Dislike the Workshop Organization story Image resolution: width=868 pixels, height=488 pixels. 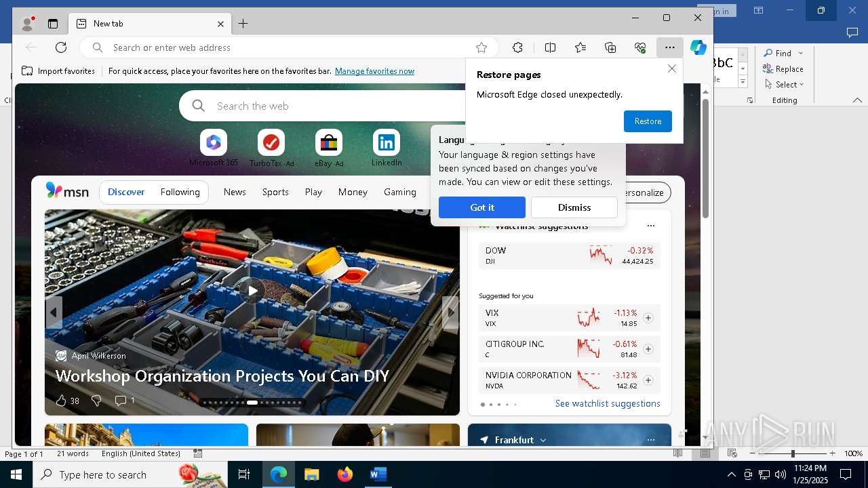(x=96, y=401)
